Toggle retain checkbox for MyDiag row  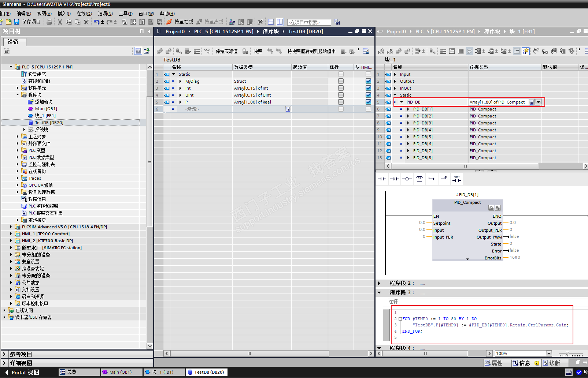pyautogui.click(x=341, y=81)
